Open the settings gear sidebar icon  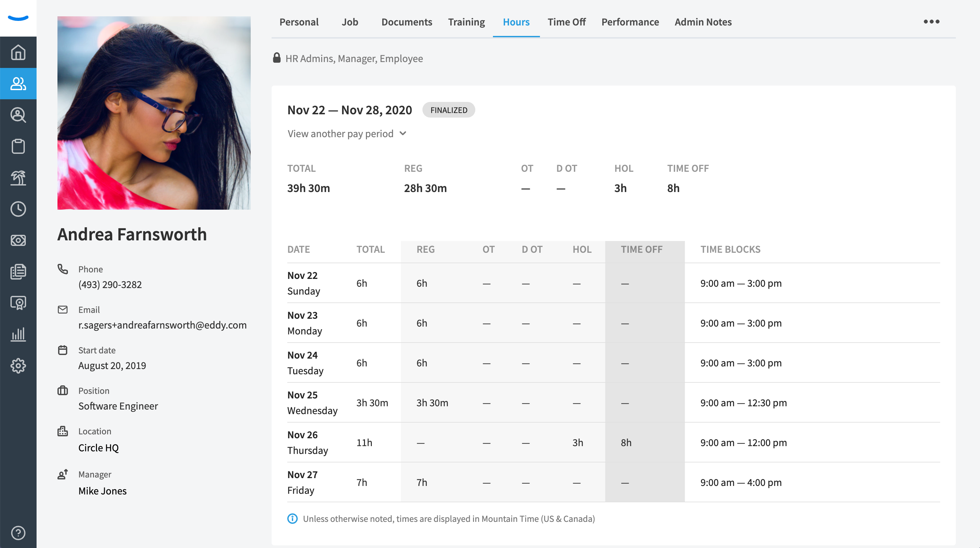click(18, 366)
